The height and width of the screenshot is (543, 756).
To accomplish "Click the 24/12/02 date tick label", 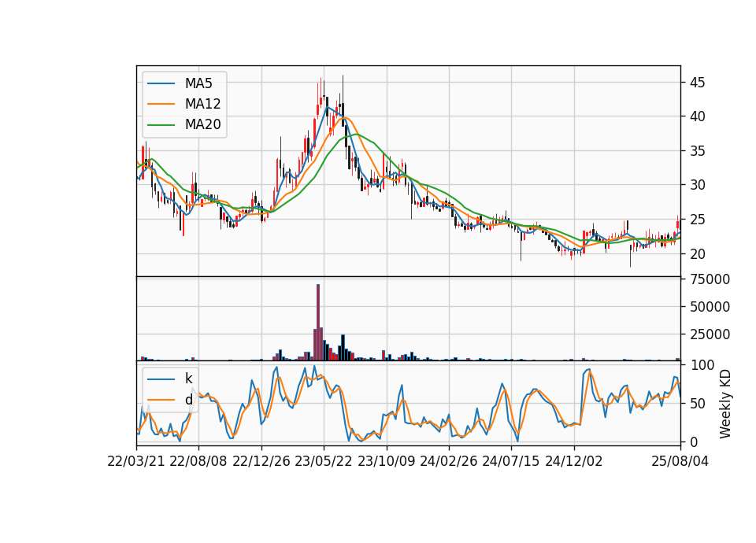I will point(574,461).
